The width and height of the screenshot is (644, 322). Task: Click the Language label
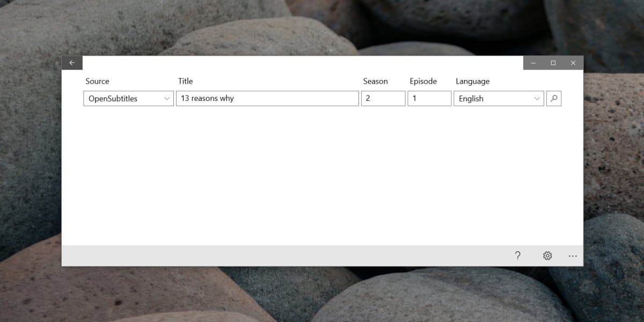tap(473, 81)
